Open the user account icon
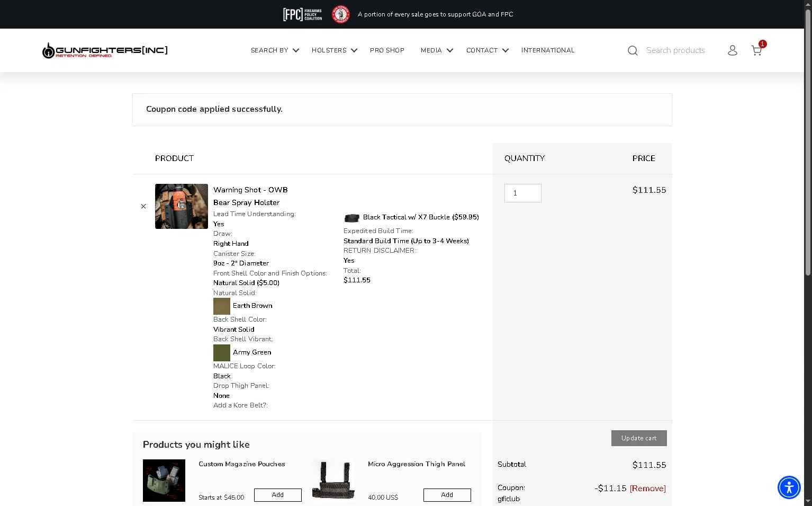The height and width of the screenshot is (506, 812). pyautogui.click(x=733, y=50)
